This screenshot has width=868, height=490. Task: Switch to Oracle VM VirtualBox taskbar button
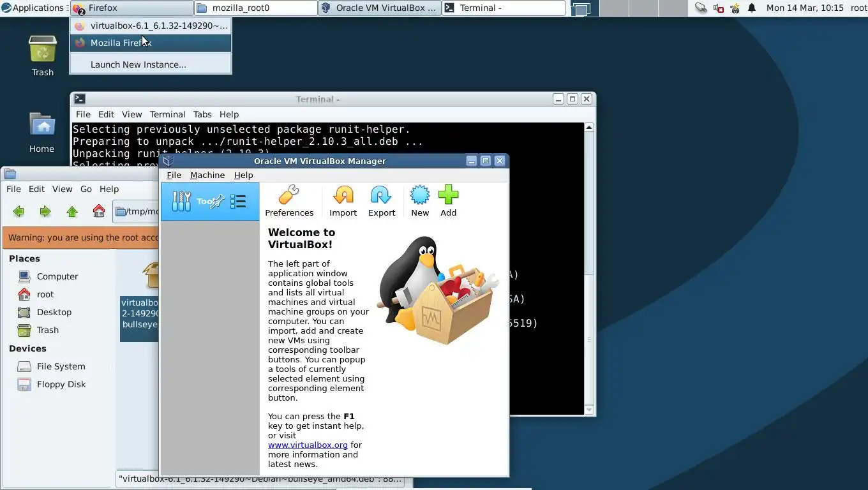380,8
